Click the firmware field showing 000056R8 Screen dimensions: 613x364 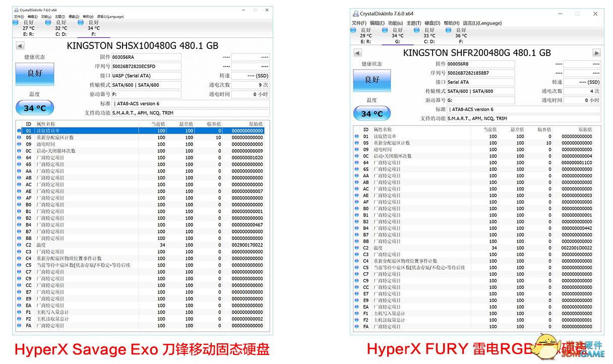480,65
